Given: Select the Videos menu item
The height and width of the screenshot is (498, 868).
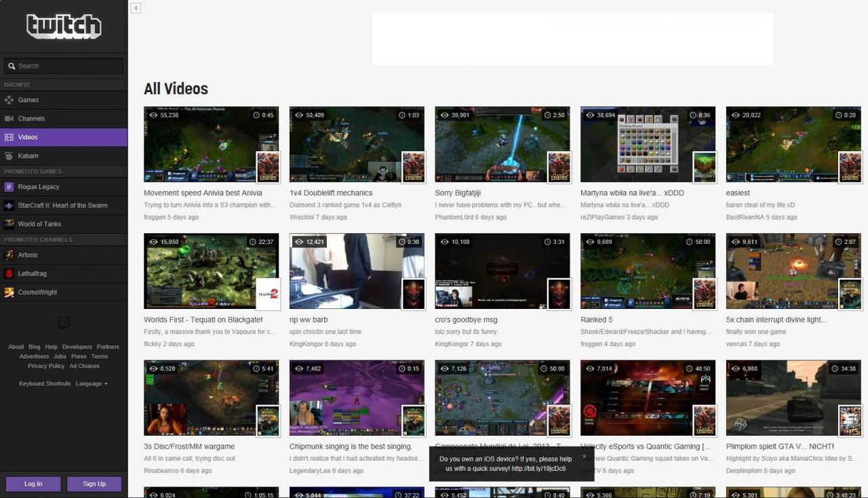Looking at the screenshot, I should tap(64, 137).
